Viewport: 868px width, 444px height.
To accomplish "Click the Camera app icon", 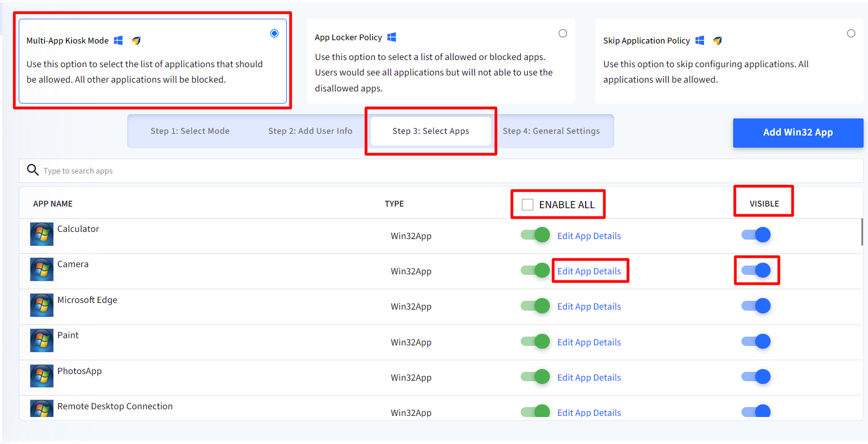I will coord(42,269).
